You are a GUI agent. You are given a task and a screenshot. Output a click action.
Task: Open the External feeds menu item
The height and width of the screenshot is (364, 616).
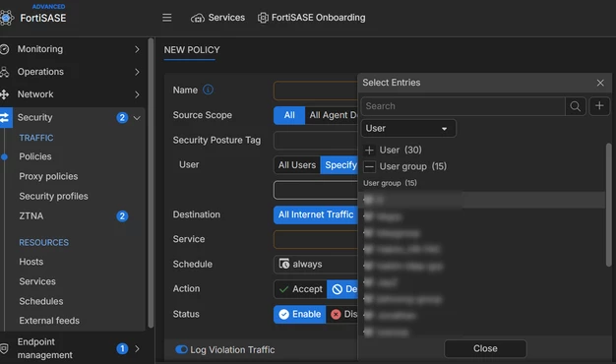click(x=49, y=321)
